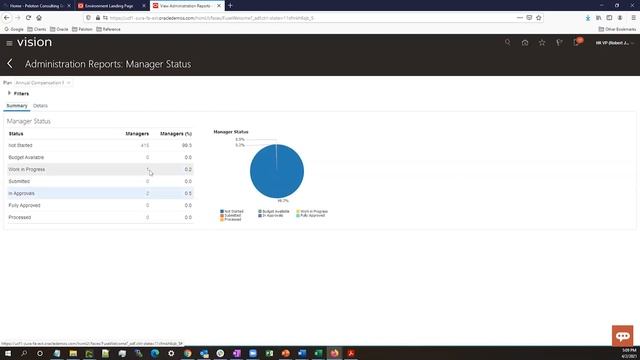Open the Windows Start menu
Screen dimensions: 640x360
point(8,353)
